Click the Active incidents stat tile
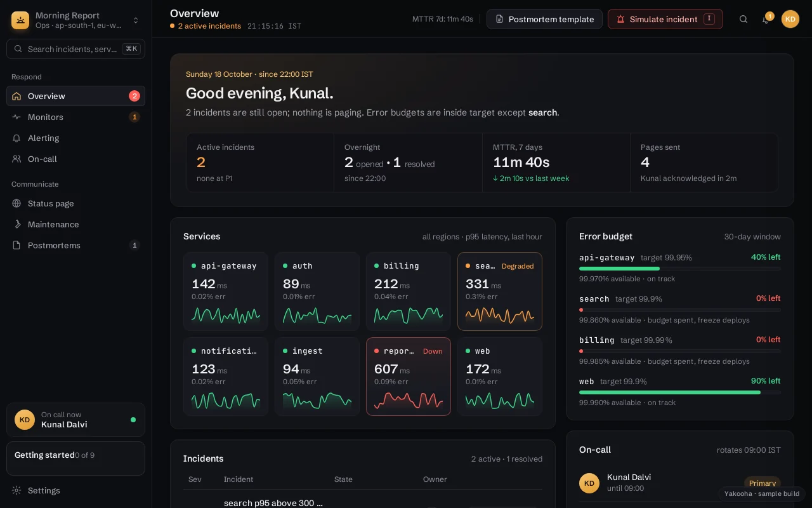The image size is (812, 508). click(x=260, y=163)
